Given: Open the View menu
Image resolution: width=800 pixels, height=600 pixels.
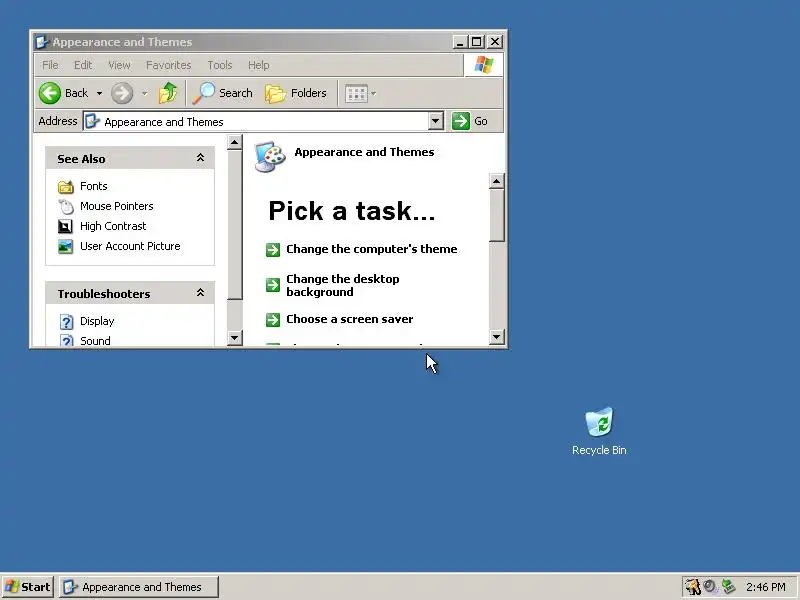Looking at the screenshot, I should [x=119, y=65].
